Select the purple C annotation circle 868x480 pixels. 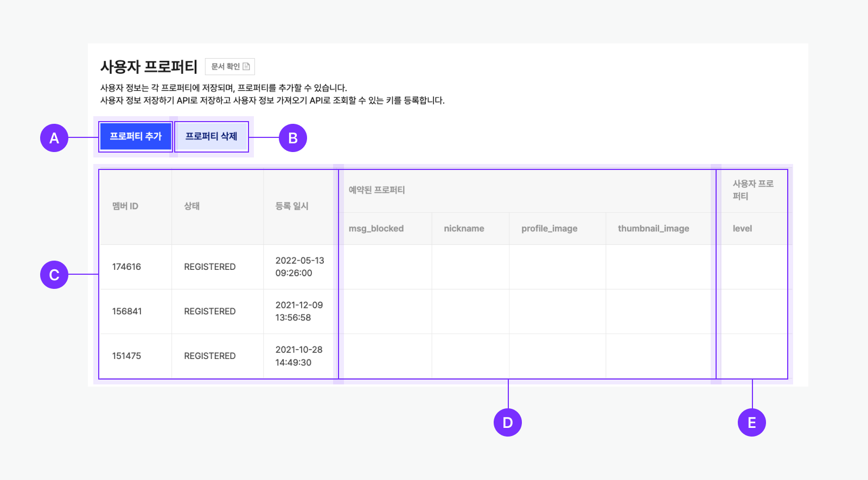pos(54,275)
